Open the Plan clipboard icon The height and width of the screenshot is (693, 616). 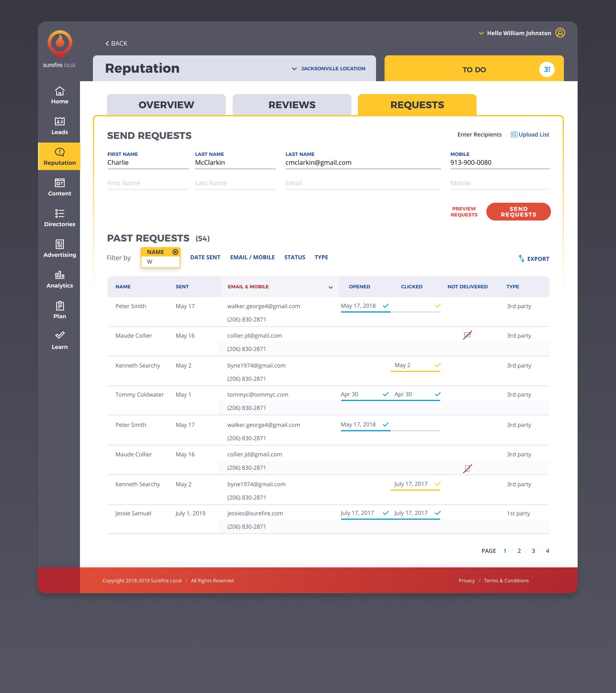point(59,306)
